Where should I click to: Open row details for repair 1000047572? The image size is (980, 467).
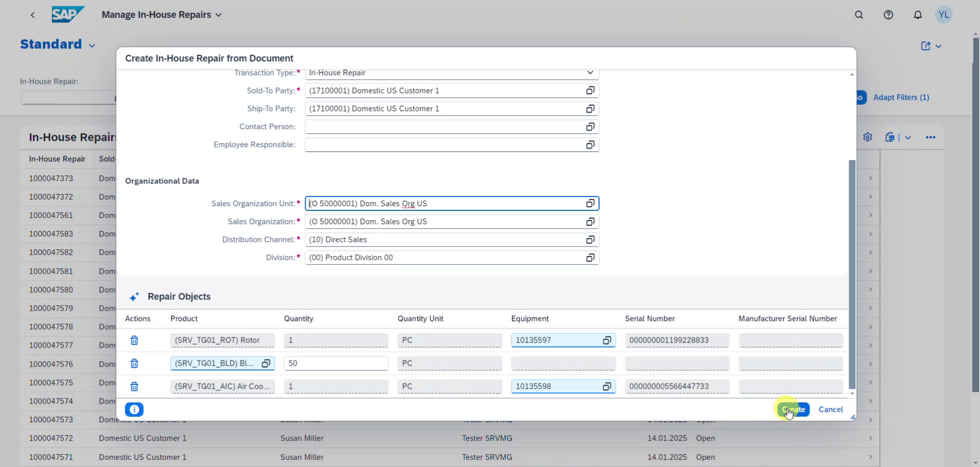pyautogui.click(x=870, y=438)
